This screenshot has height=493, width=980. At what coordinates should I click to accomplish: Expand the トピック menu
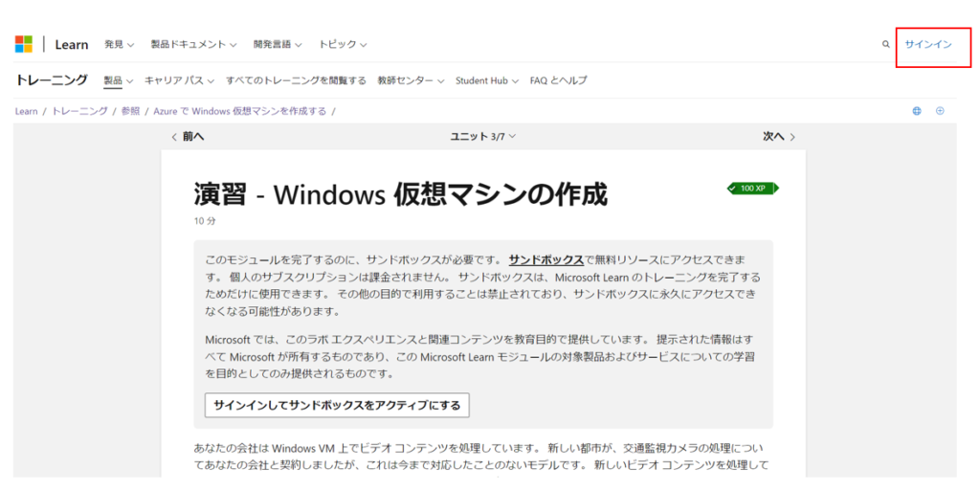click(343, 44)
